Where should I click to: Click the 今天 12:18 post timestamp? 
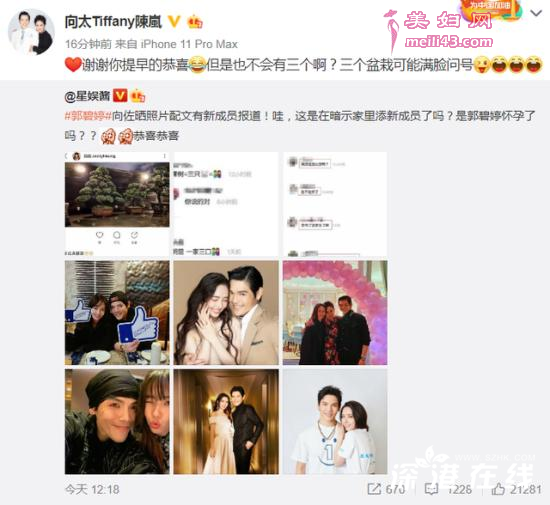92,489
